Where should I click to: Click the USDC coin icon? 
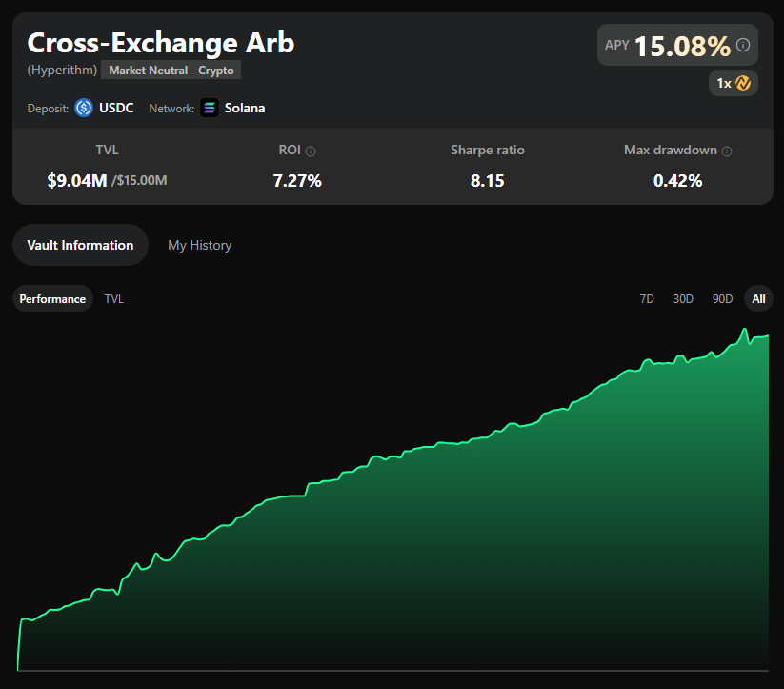tap(84, 108)
